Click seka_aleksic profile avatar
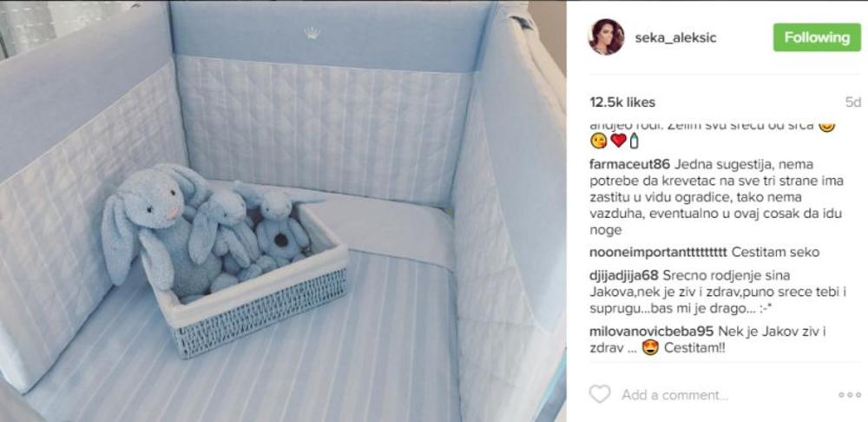Image resolution: width=868 pixels, height=422 pixels. click(606, 37)
